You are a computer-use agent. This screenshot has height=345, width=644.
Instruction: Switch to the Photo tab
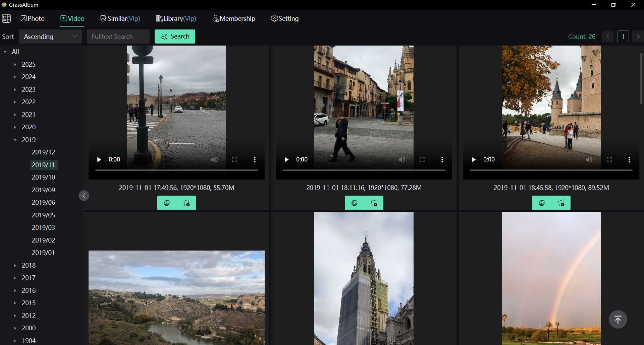tap(32, 18)
